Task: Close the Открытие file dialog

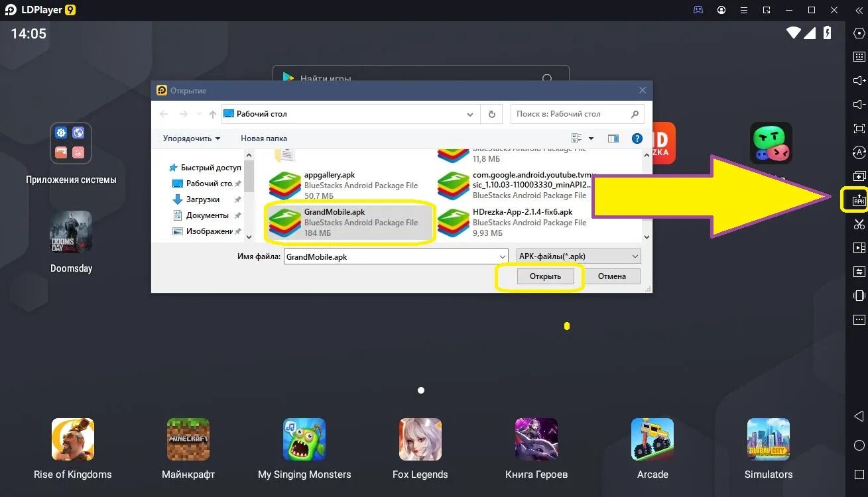Action: tap(642, 90)
